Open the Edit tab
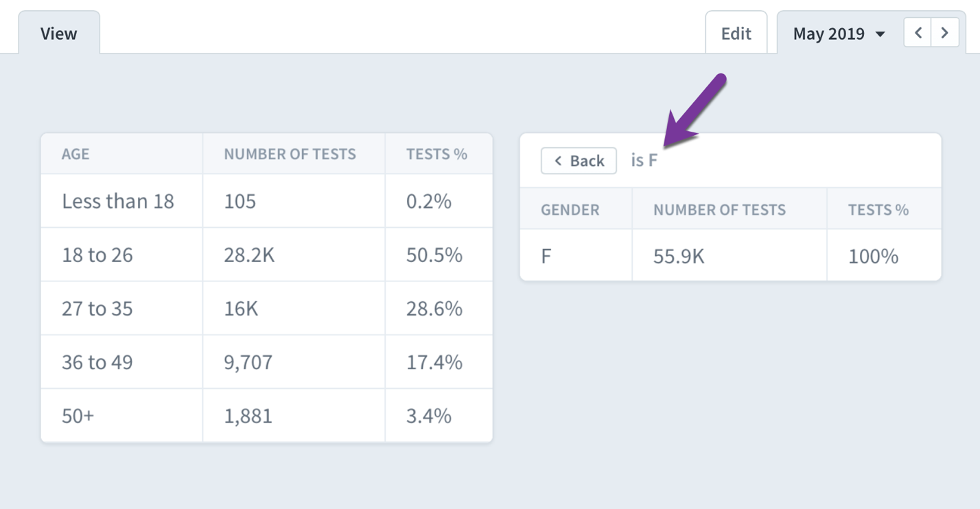 (736, 33)
